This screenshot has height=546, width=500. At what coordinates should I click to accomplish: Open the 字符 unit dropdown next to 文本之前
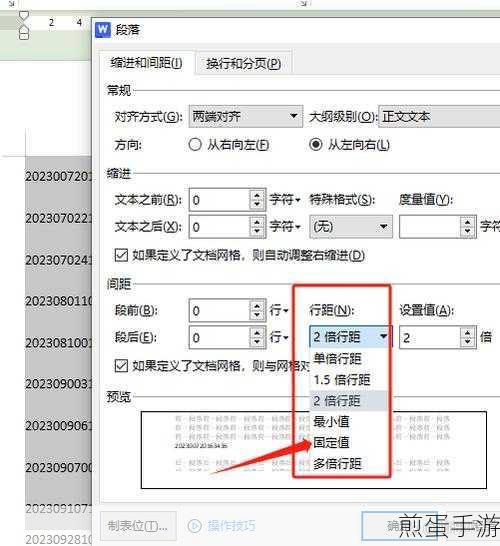pyautogui.click(x=285, y=200)
